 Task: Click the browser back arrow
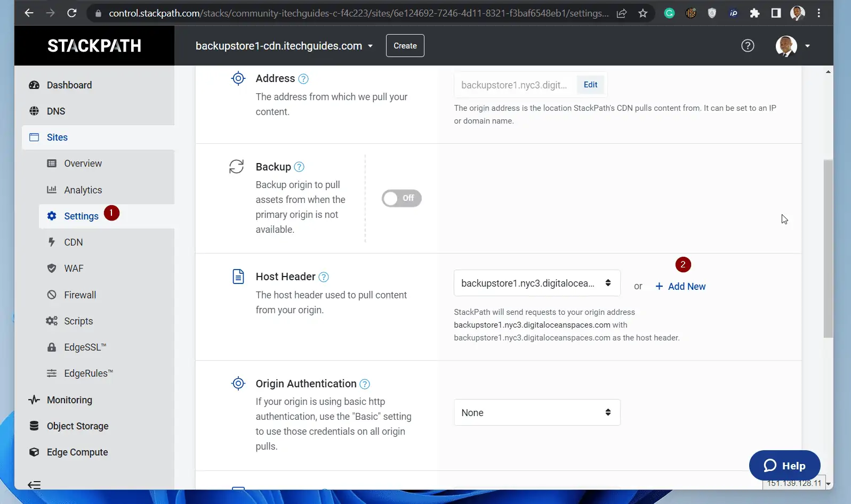(29, 13)
